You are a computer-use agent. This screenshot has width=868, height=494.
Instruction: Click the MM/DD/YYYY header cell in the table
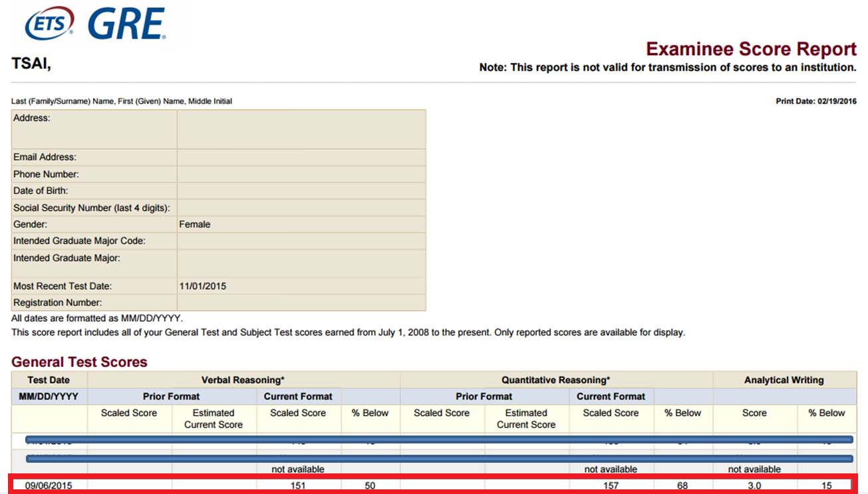tap(49, 397)
